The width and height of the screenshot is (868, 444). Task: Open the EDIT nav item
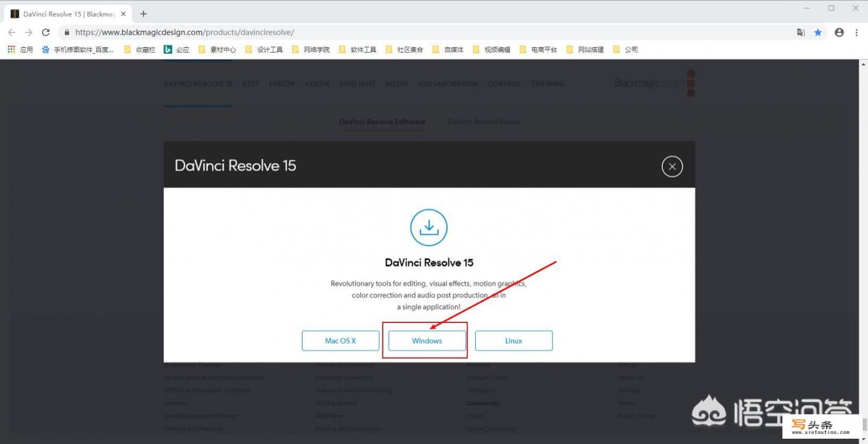251,84
